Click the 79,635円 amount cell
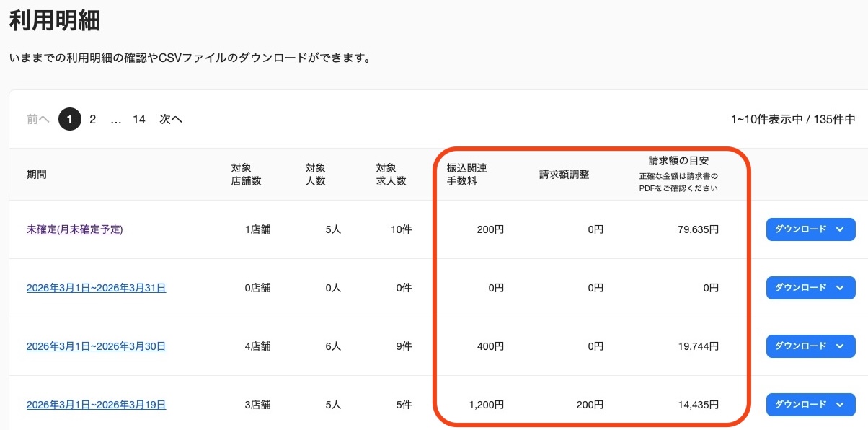Image resolution: width=868 pixels, height=430 pixels. [699, 229]
